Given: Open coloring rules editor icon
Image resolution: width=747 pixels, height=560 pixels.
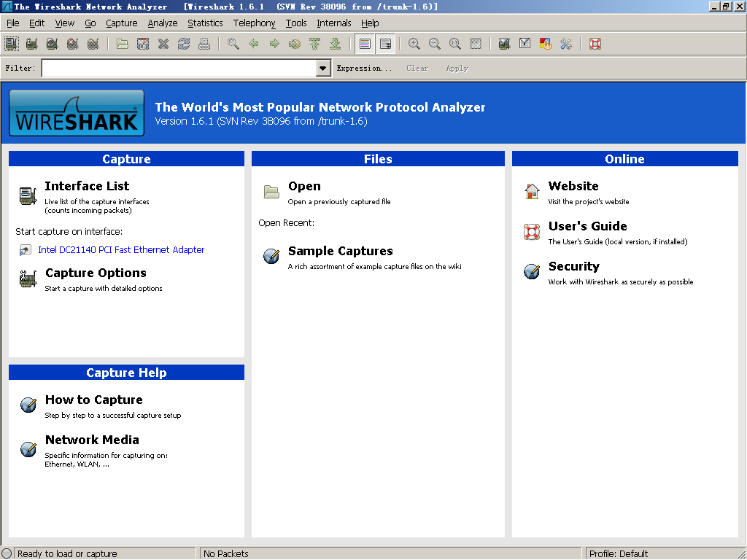Looking at the screenshot, I should [545, 44].
